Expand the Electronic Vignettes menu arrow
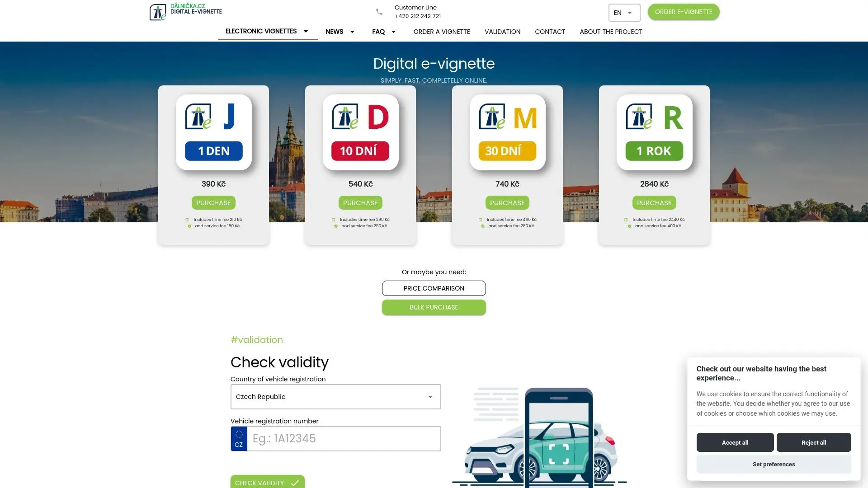This screenshot has height=488, width=868. click(306, 31)
